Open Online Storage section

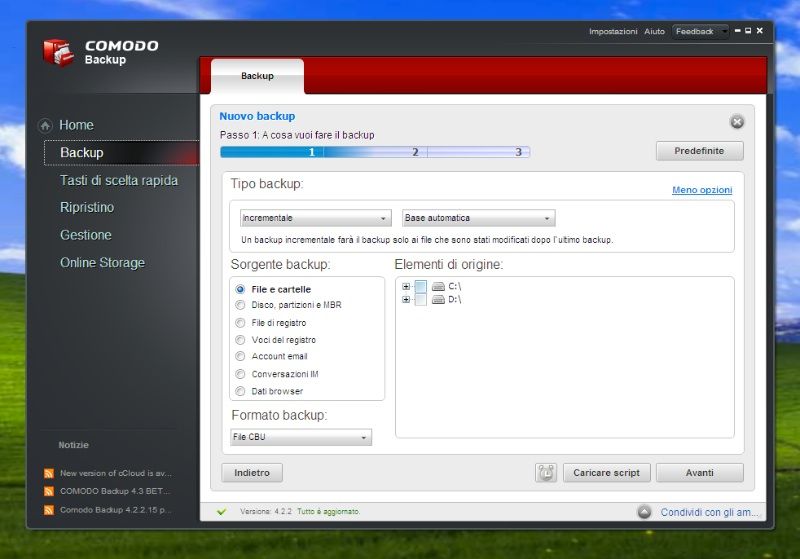click(x=103, y=263)
